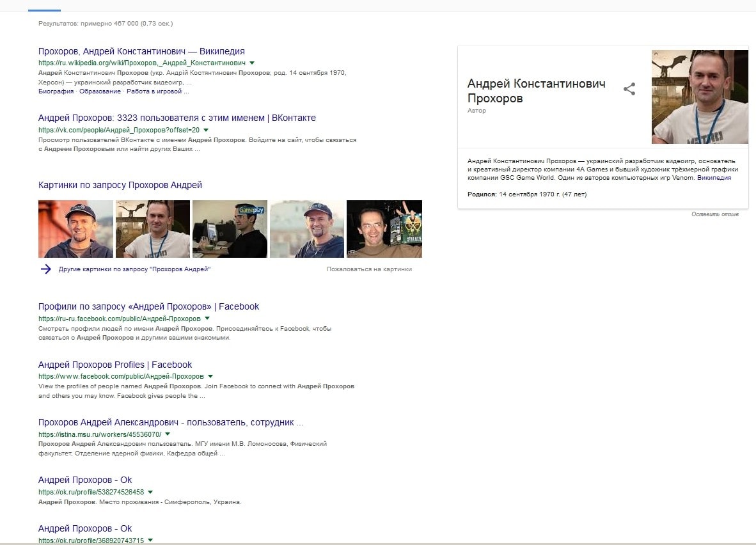This screenshot has height=545, width=756.
Task: Open the knowledge panel photo of Андрей Прохоров
Action: click(700, 97)
